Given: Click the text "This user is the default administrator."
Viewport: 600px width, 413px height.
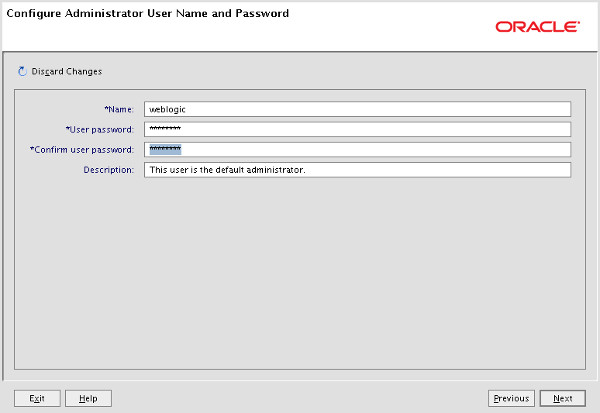Looking at the screenshot, I should point(227,170).
